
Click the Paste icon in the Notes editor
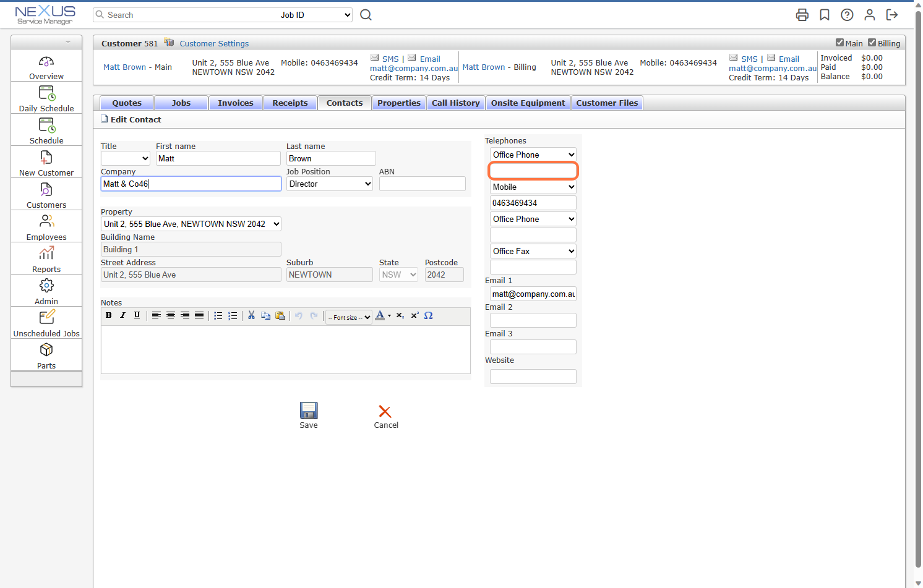[x=280, y=315]
